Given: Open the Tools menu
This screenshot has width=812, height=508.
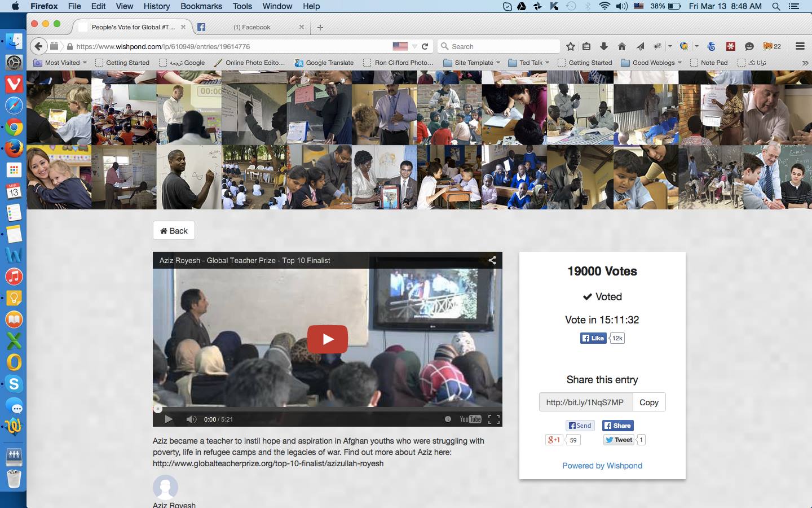Looking at the screenshot, I should (x=242, y=6).
